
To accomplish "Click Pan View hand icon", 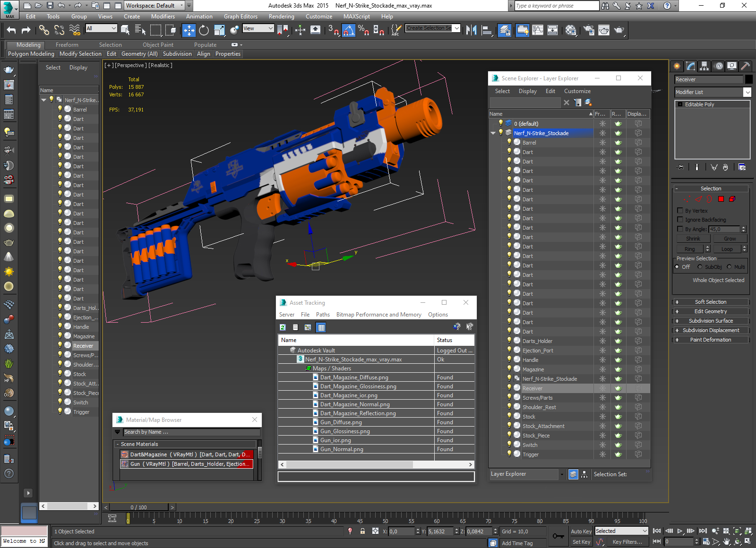I will (x=726, y=542).
